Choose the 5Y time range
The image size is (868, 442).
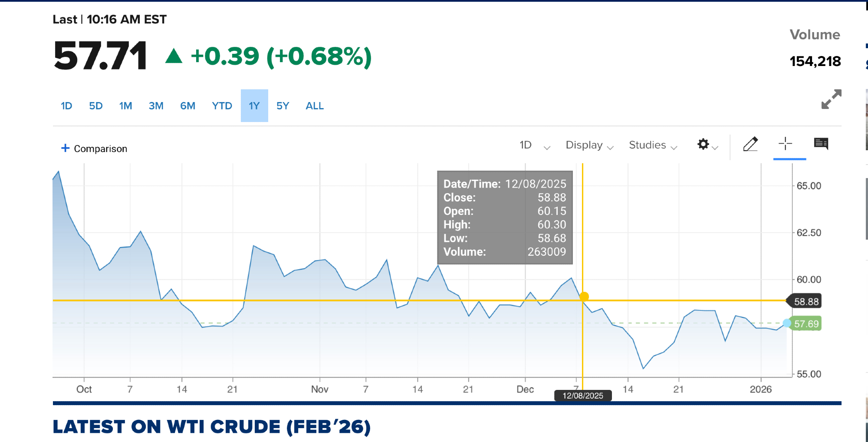(x=283, y=106)
